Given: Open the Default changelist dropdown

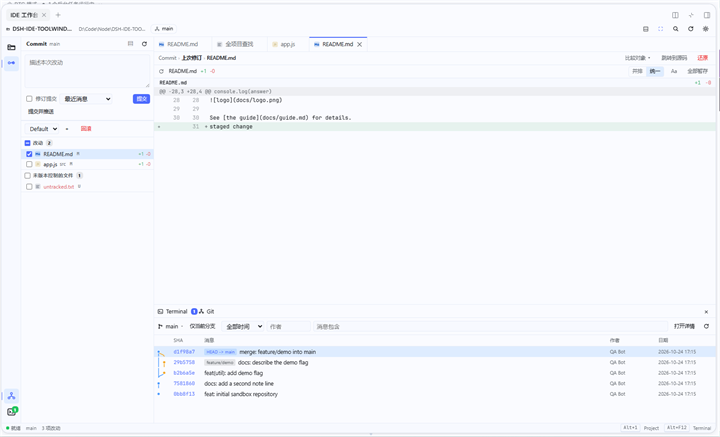Looking at the screenshot, I should [x=42, y=129].
